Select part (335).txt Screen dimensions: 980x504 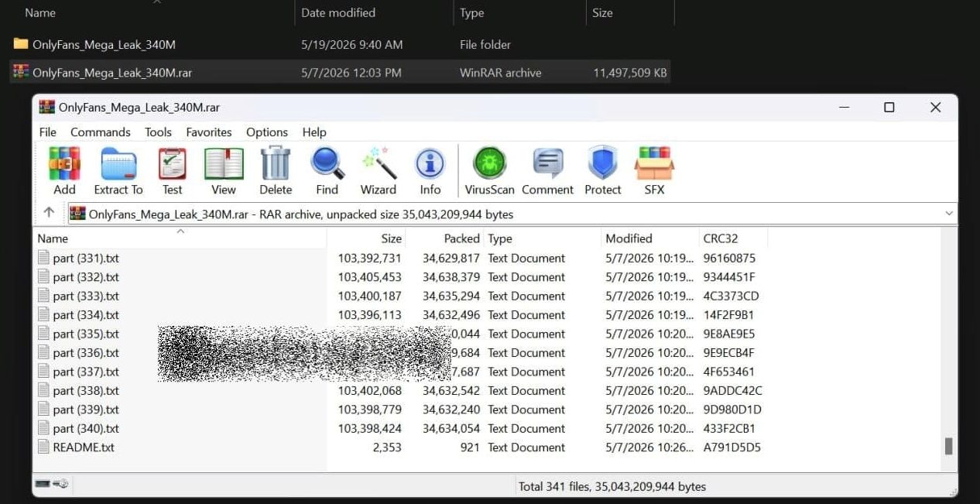(x=86, y=334)
